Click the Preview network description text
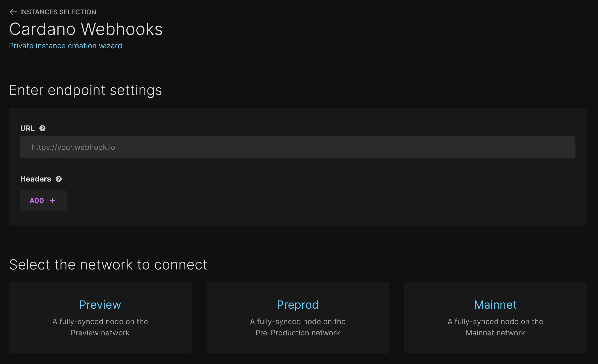 (x=100, y=327)
